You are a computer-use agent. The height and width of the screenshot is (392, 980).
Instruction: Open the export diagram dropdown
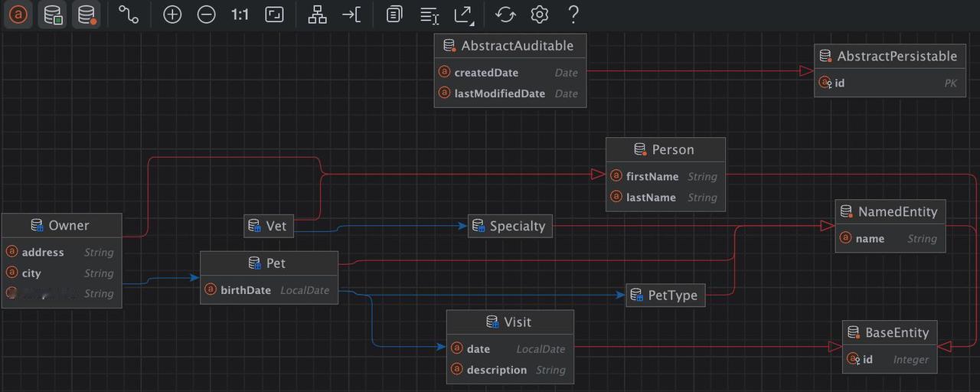(x=463, y=15)
